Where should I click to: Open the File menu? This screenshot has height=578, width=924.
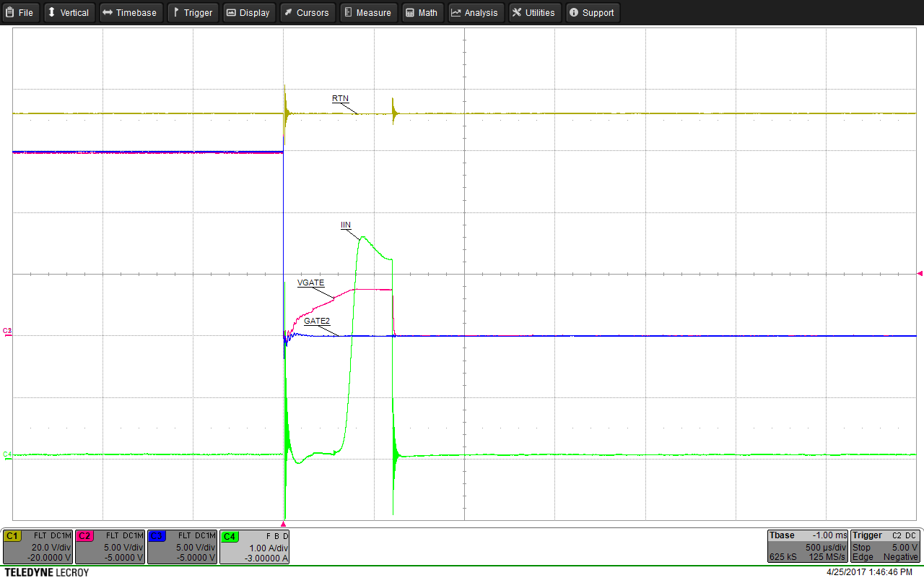[x=20, y=12]
